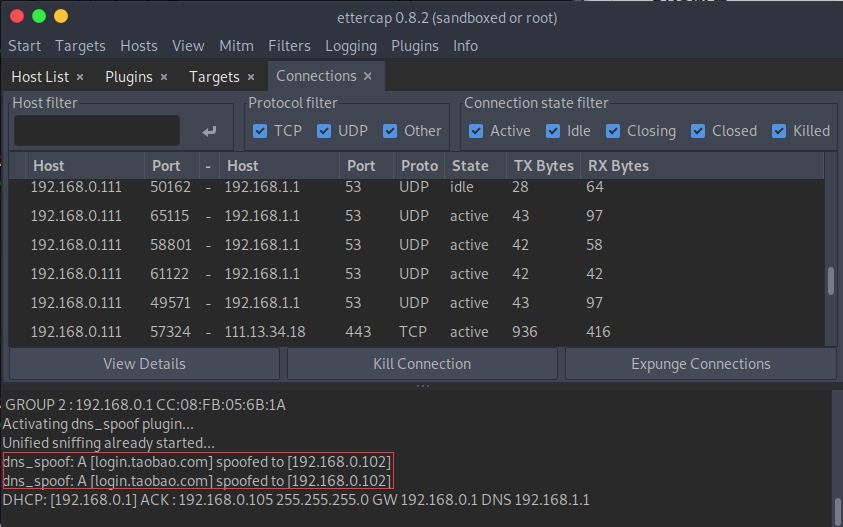Select the connection row with port 61122
The width and height of the screenshot is (843, 527).
(416, 274)
